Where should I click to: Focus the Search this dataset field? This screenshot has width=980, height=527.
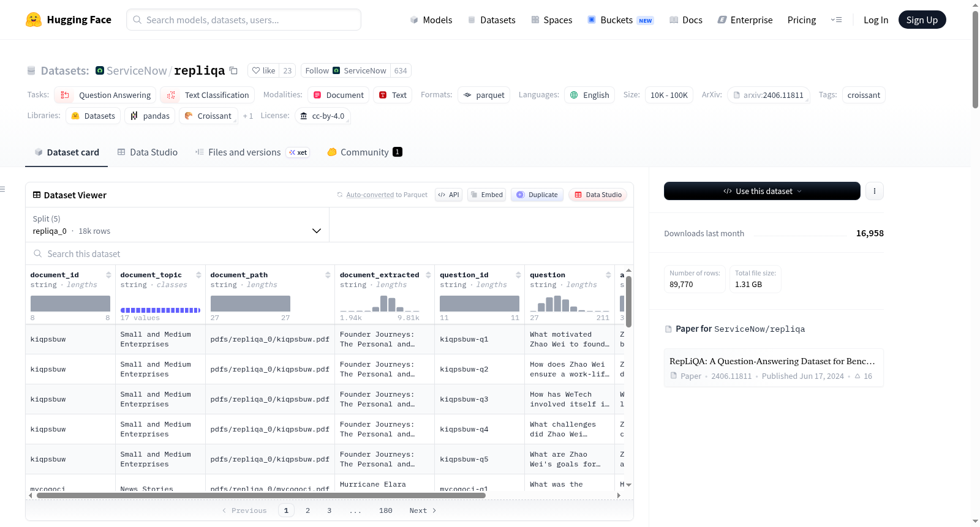pos(330,253)
